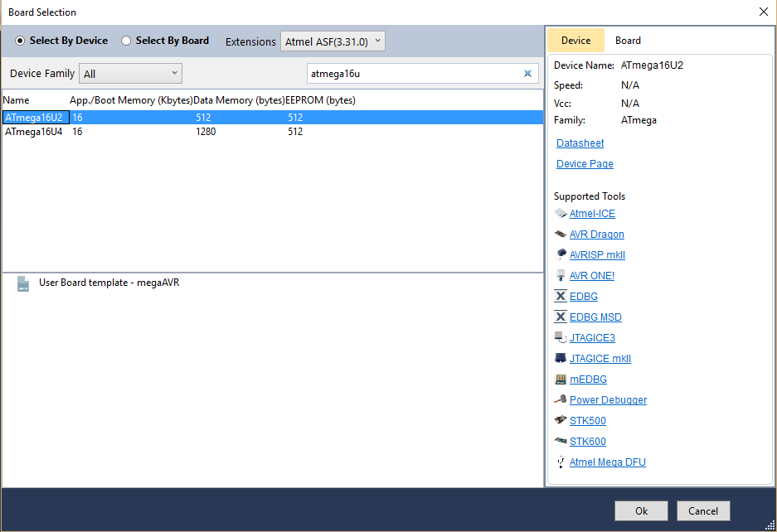Open the EDBG link
The image size is (777, 532).
[583, 297]
